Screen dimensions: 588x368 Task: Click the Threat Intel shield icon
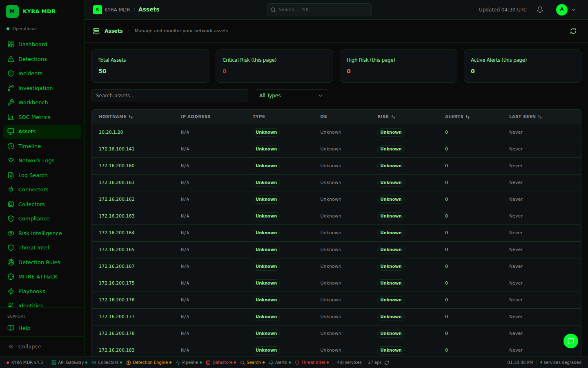[11, 248]
